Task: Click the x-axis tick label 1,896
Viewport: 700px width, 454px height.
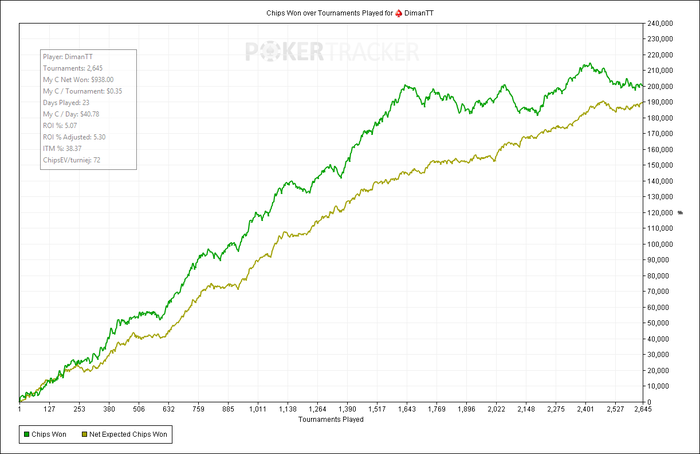Action: pyautogui.click(x=467, y=409)
